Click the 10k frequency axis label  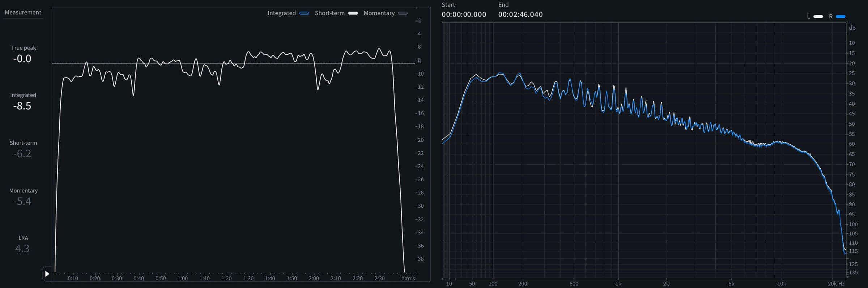coord(782,284)
